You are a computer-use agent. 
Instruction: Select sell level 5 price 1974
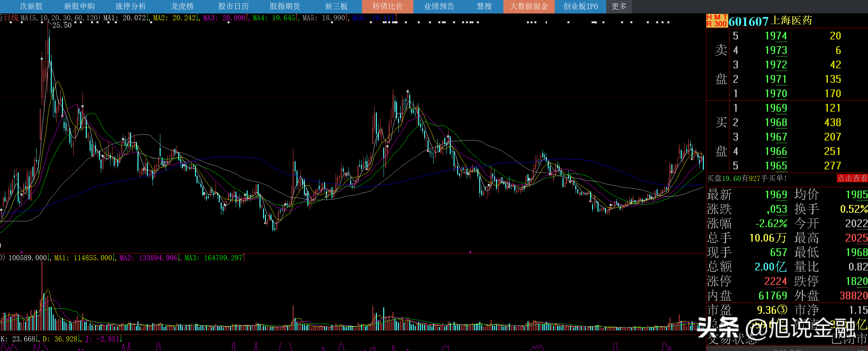pyautogui.click(x=776, y=36)
